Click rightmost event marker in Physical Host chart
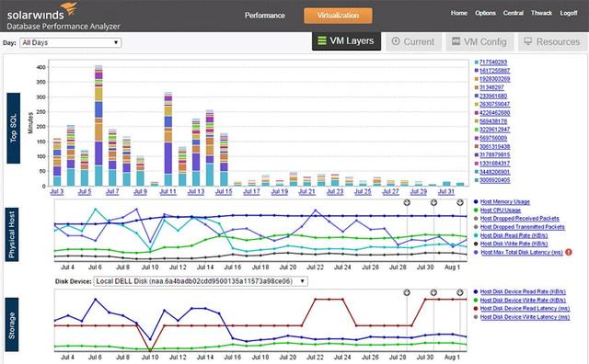 click(460, 202)
